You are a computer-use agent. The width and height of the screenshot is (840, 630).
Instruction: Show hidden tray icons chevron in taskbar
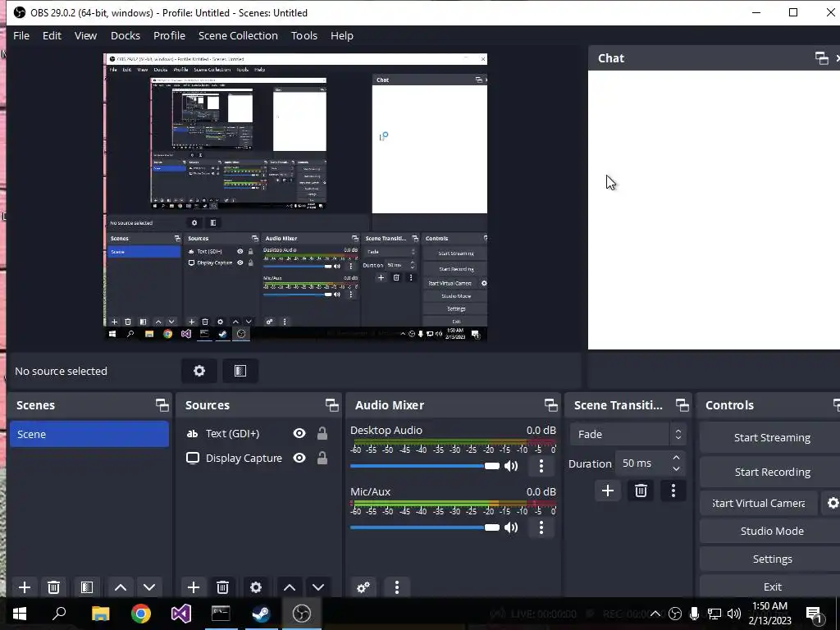(655, 614)
